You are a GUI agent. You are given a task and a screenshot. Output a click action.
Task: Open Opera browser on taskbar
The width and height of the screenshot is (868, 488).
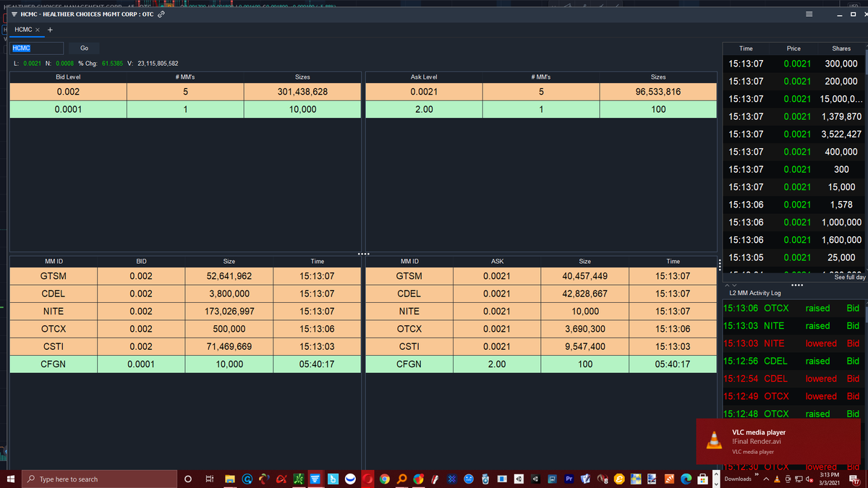(368, 479)
